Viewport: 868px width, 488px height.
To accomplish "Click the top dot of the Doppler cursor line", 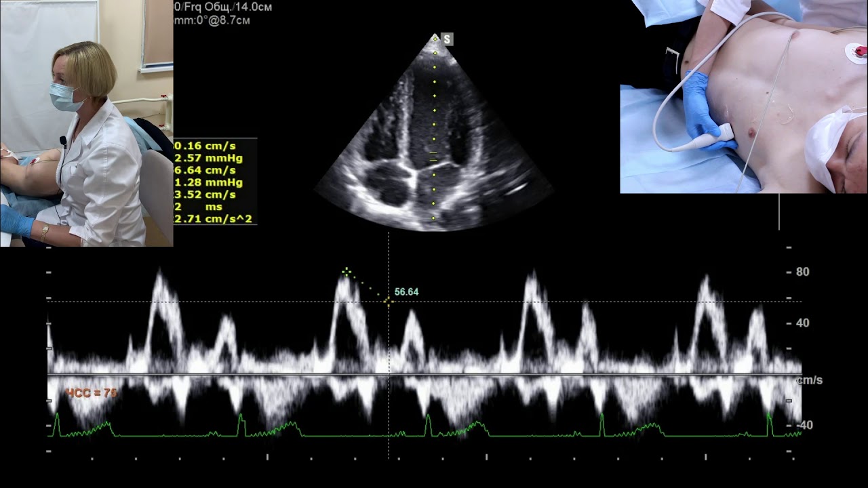I will click(435, 39).
